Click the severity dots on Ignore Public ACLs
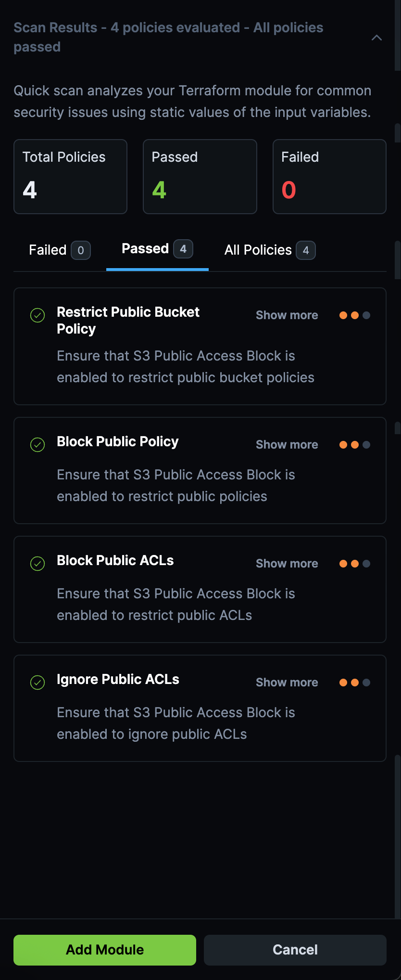Image resolution: width=401 pixels, height=980 pixels. [354, 682]
